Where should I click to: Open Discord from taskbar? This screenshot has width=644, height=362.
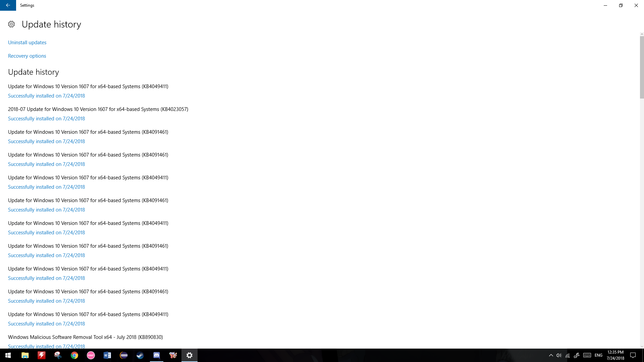(156, 355)
